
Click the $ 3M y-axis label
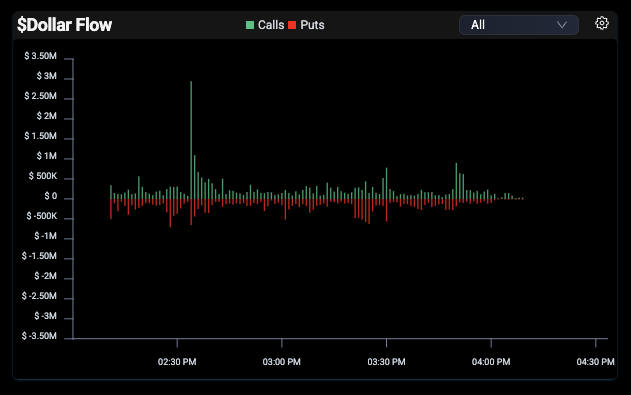pos(47,76)
